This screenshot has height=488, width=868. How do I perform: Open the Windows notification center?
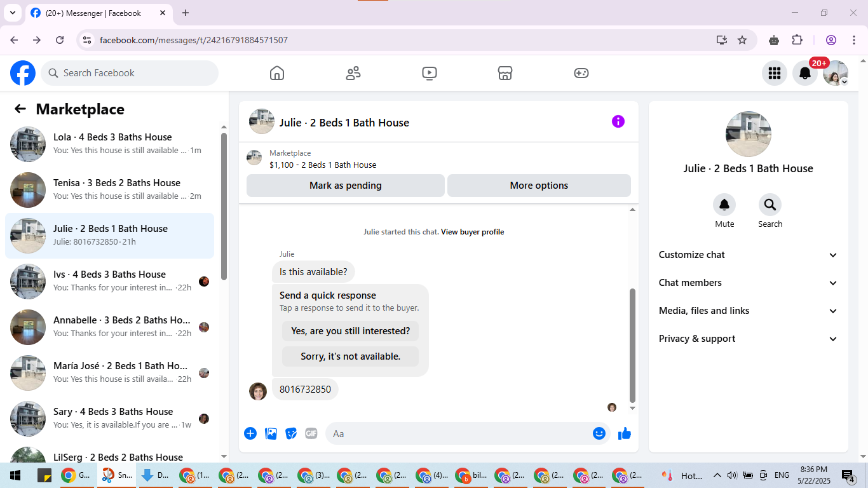click(848, 475)
